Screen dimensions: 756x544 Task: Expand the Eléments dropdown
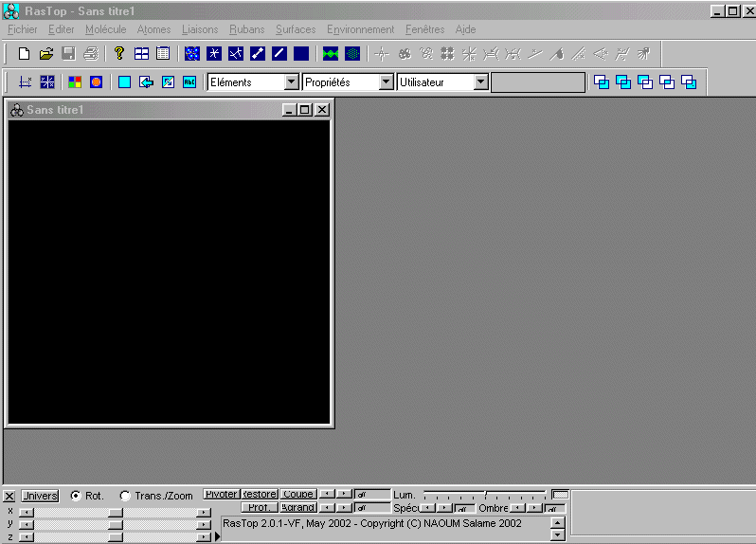(x=292, y=82)
